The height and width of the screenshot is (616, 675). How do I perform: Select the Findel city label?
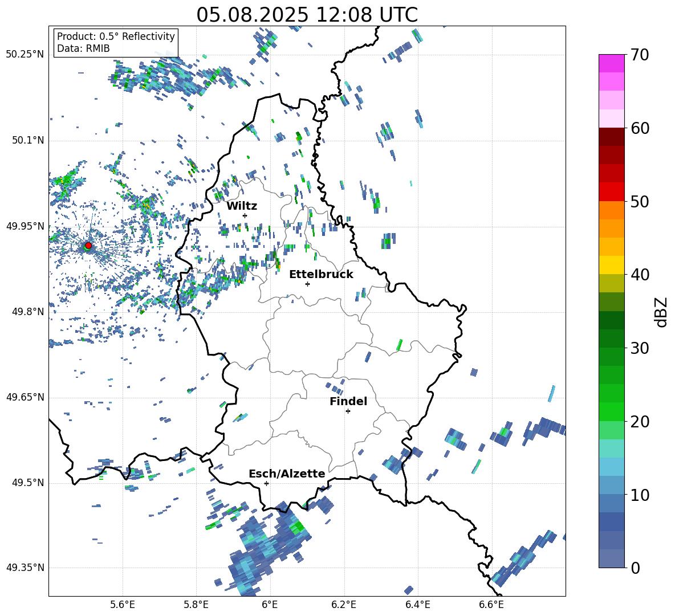(x=348, y=401)
